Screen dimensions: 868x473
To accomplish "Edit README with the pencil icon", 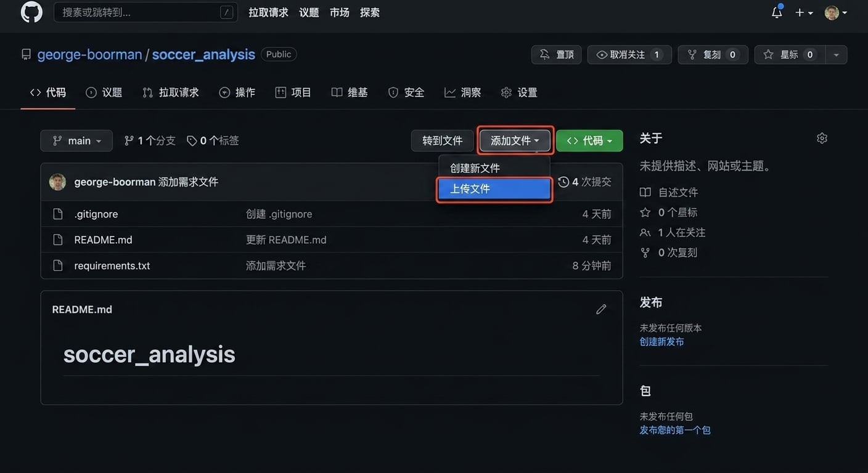I will [601, 309].
